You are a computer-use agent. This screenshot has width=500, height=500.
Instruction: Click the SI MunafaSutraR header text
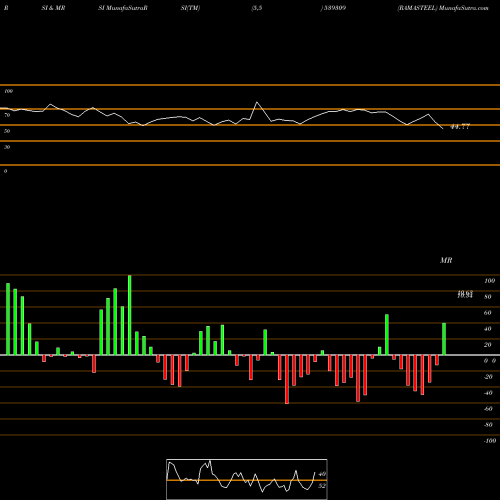(123, 8)
